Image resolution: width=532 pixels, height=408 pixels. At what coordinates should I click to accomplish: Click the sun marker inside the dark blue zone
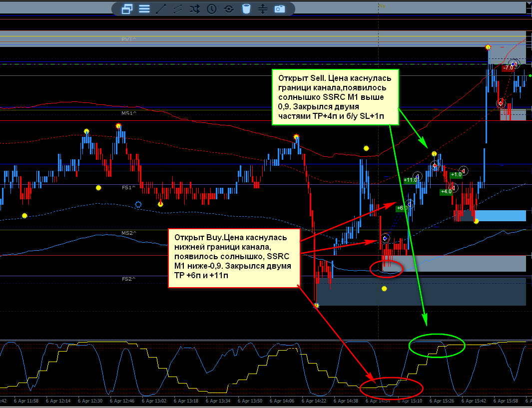click(384, 289)
